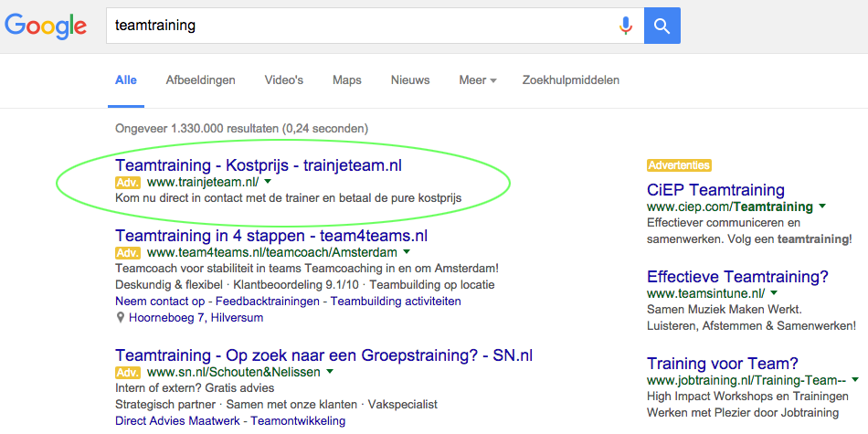Open the Teamtraining - Kostprijs - trainjeteam.nl result
Image resolution: width=868 pixels, height=434 pixels.
pyautogui.click(x=259, y=165)
